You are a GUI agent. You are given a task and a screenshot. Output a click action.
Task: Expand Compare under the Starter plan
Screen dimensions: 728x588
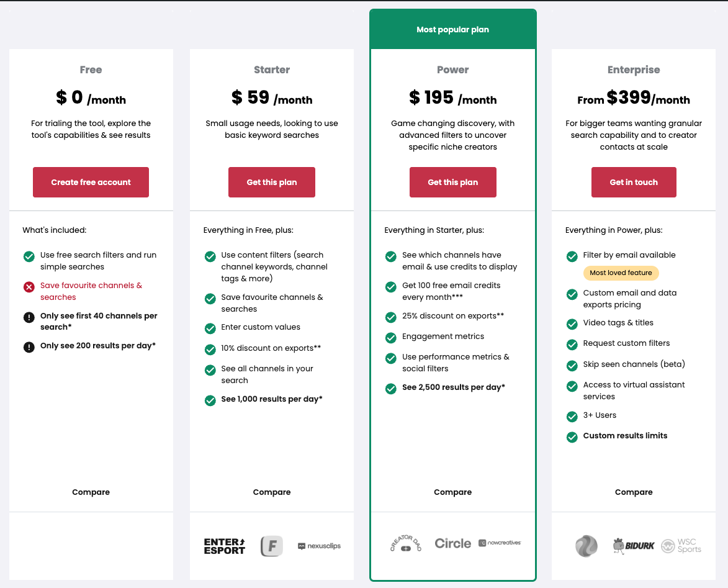click(x=272, y=492)
